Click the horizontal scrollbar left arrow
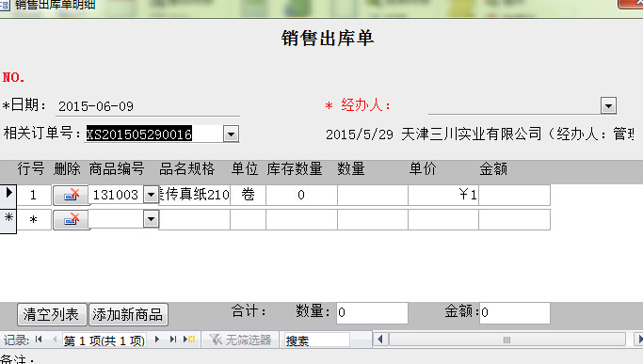 click(380, 340)
